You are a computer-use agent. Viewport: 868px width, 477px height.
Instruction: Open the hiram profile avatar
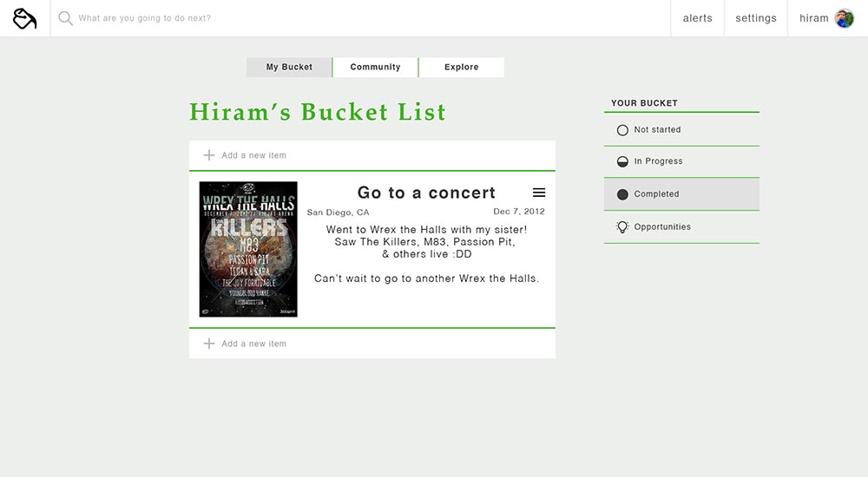[845, 18]
